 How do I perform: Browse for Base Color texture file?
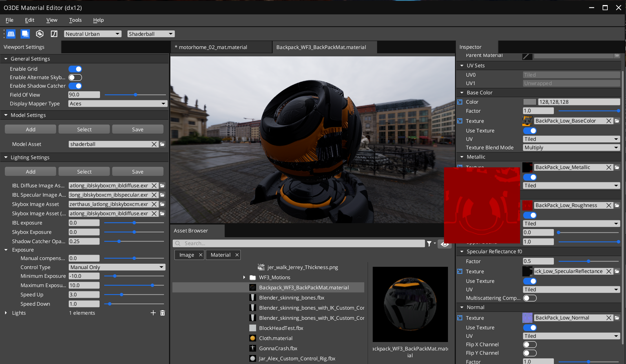click(x=617, y=121)
